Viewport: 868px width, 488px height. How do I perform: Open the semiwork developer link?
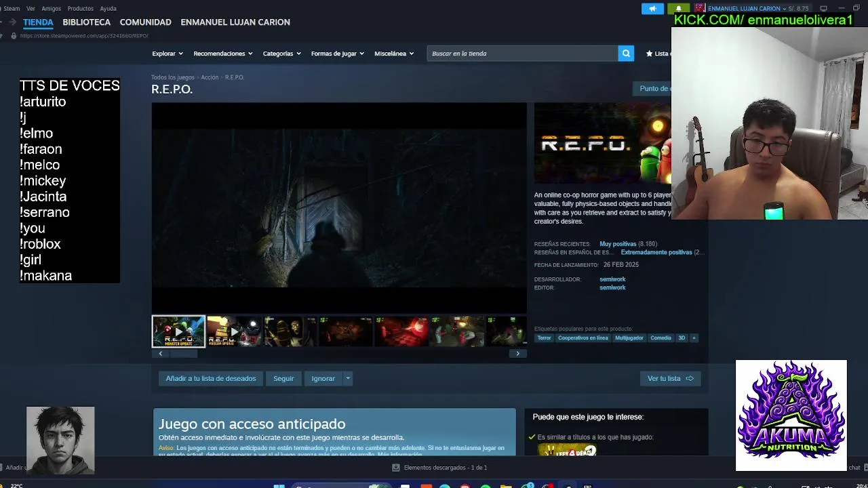[612, 279]
